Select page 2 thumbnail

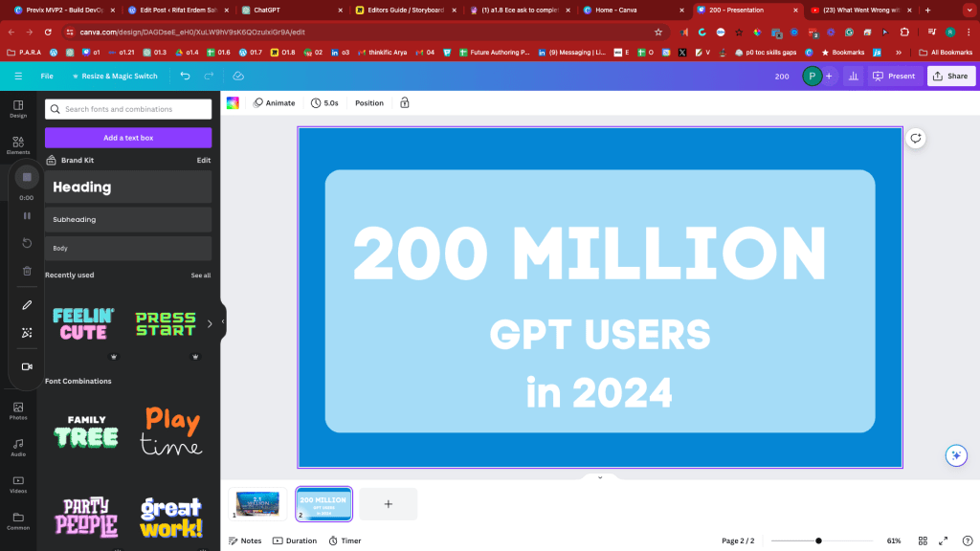click(323, 503)
